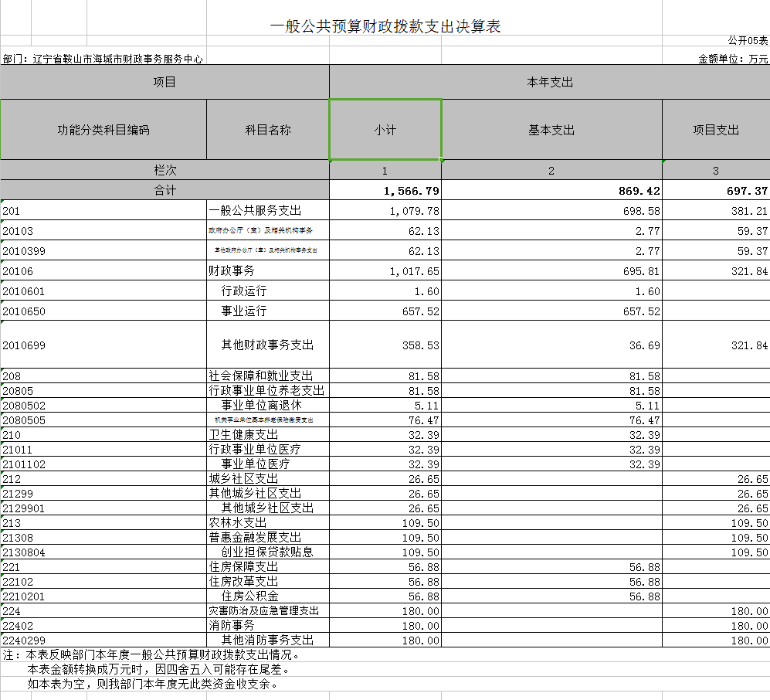Screen dimensions: 770x700
Task: Click the 农林水支出 cell
Action: point(268,523)
